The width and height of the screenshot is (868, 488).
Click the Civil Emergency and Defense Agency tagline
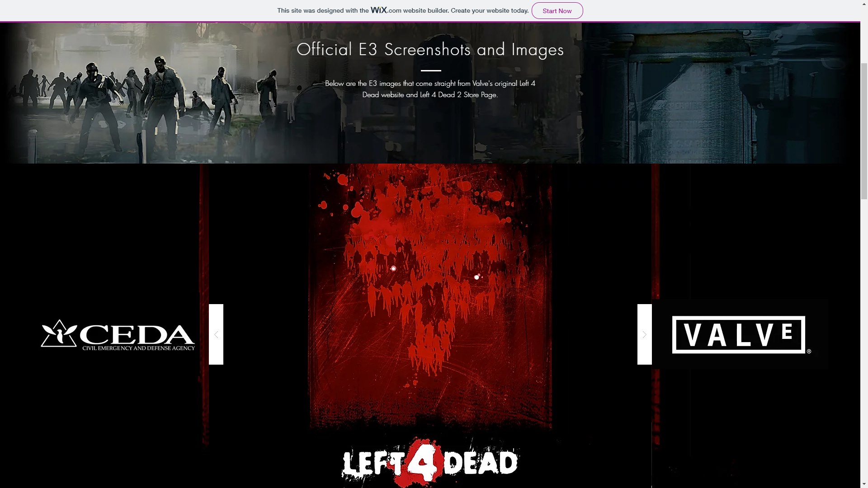pyautogui.click(x=138, y=348)
